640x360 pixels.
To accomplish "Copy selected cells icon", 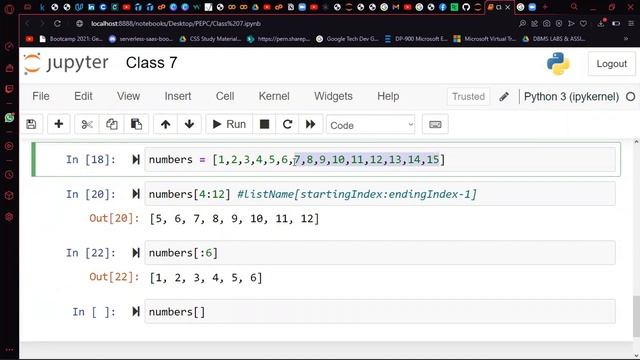I will 111,124.
